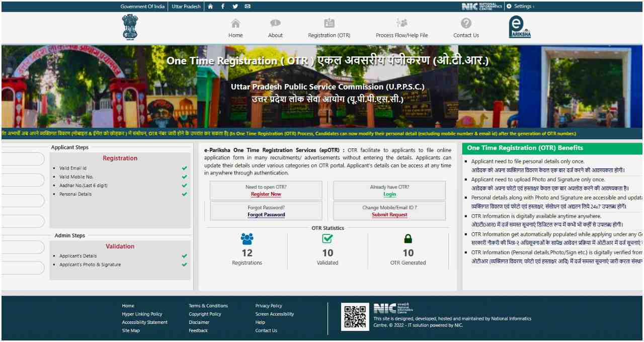Open the Facebook icon in top bar
The width and height of the screenshot is (644, 342).
pyautogui.click(x=223, y=7)
